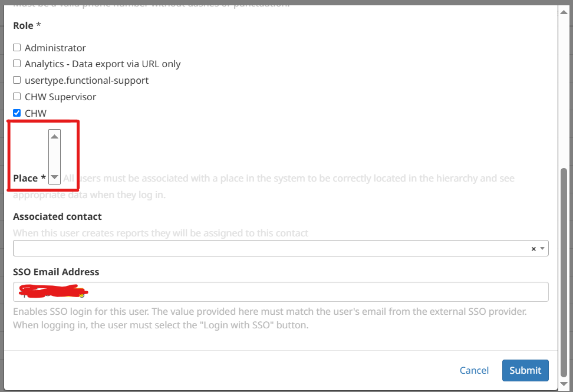This screenshot has height=392, width=573.
Task: Click inside the SSO Email Address field
Action: point(281,292)
